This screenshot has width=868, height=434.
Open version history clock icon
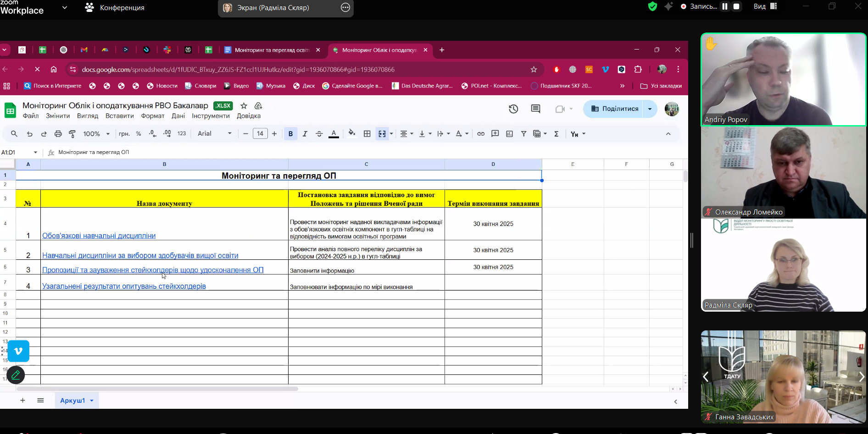pyautogui.click(x=513, y=109)
